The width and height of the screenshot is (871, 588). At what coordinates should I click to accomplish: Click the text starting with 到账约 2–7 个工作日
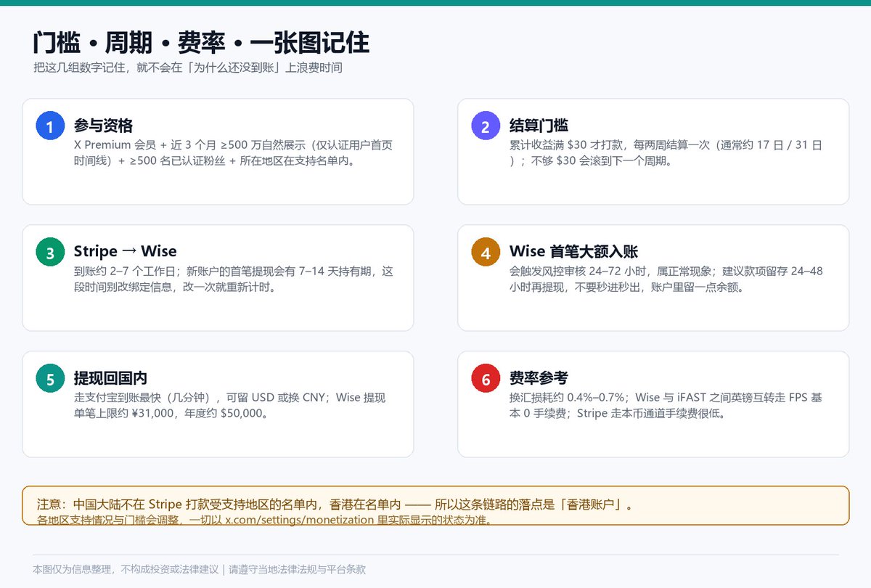pyautogui.click(x=234, y=279)
